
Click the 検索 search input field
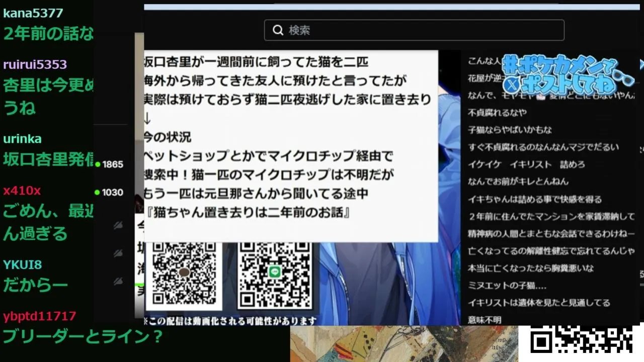[414, 30]
